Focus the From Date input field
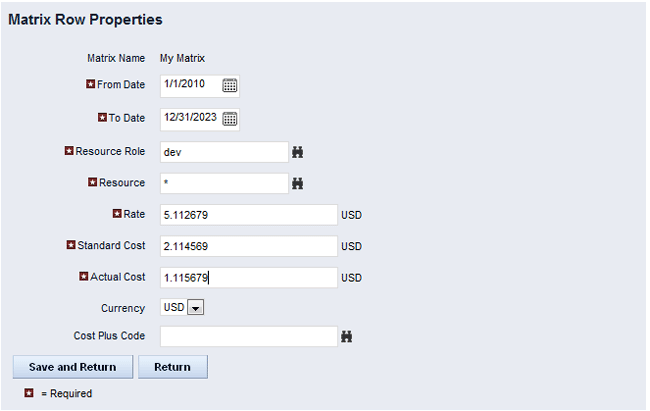 pos(189,86)
